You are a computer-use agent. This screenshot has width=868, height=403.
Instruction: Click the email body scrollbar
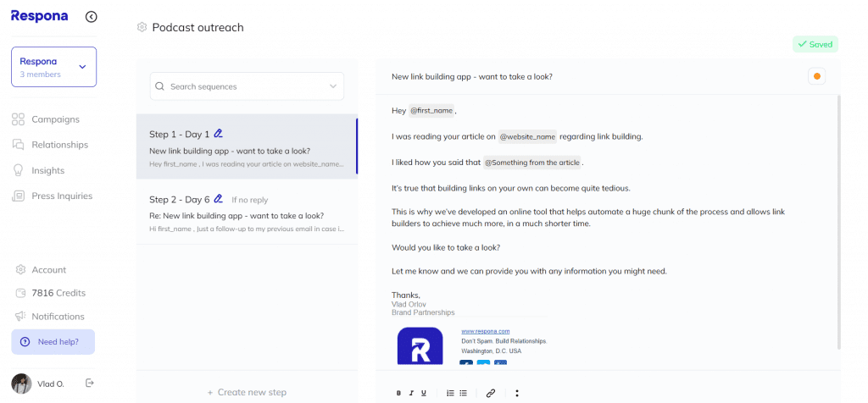pos(838,221)
